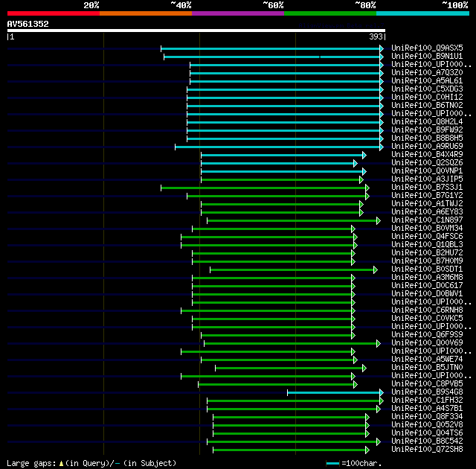Select the UniRef100_B0VM34 label
This screenshot has height=469, width=476.
coord(427,229)
